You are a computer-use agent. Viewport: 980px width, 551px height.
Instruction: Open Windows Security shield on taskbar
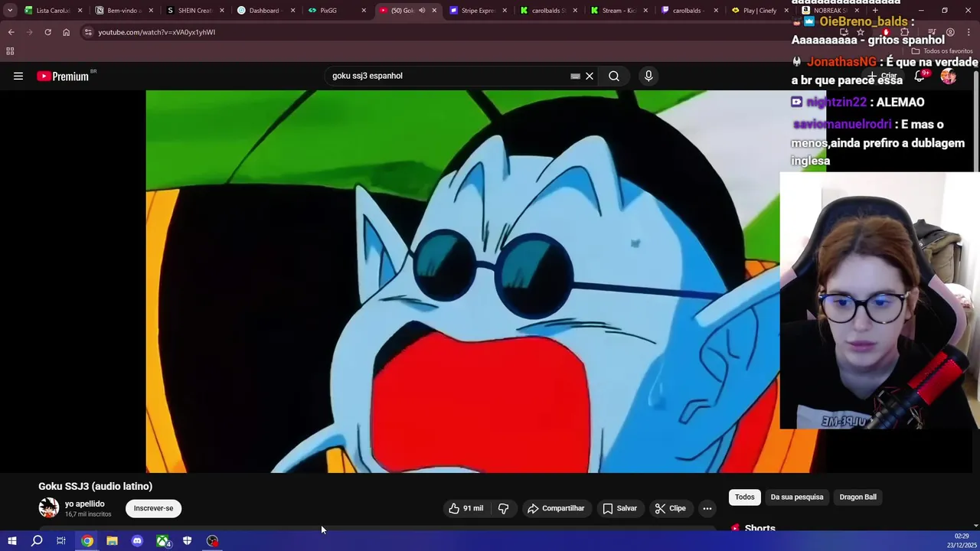(x=187, y=541)
